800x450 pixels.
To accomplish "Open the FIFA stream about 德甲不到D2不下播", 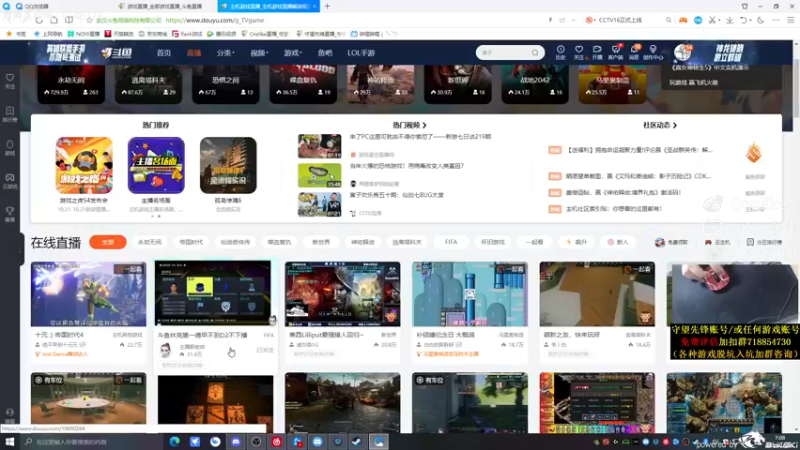I will pyautogui.click(x=213, y=293).
